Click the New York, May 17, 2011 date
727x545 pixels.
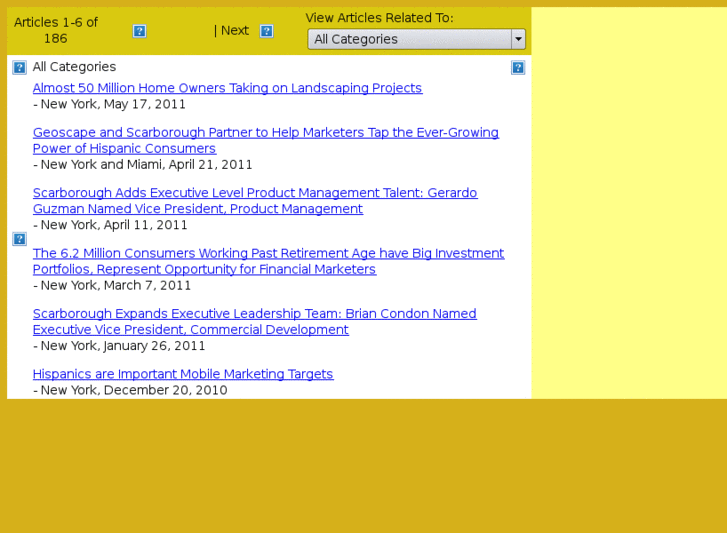pos(109,104)
